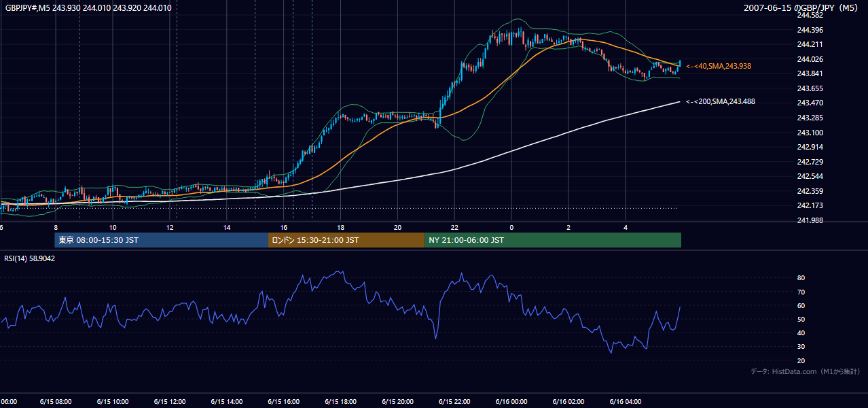Click RSI level 30 on the scale
This screenshot has height=408, width=868.
[x=801, y=346]
